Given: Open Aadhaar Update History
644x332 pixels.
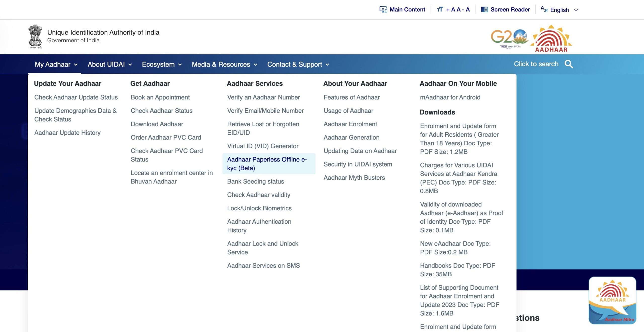Looking at the screenshot, I should pos(67,132).
